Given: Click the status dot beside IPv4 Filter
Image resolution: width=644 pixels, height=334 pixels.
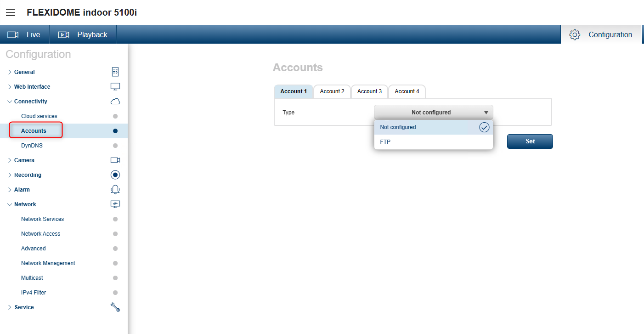Looking at the screenshot, I should click(115, 293).
